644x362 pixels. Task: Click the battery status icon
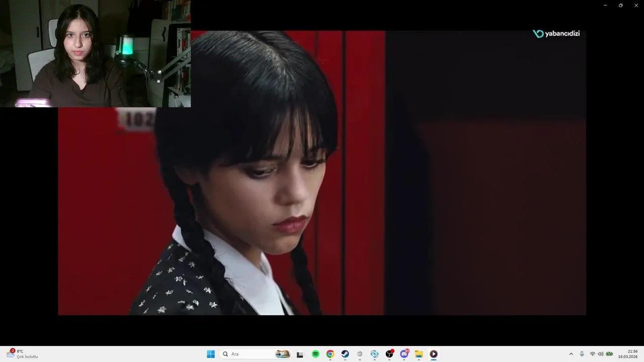click(609, 354)
